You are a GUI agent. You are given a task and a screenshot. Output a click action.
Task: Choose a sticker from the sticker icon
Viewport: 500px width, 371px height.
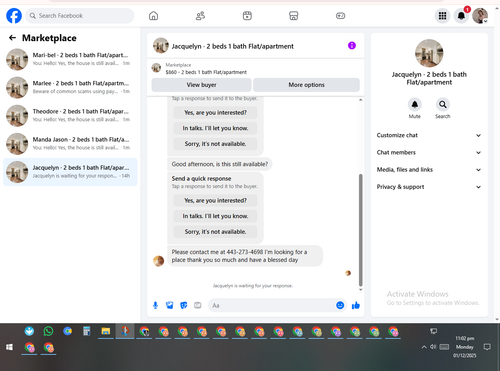point(184,305)
